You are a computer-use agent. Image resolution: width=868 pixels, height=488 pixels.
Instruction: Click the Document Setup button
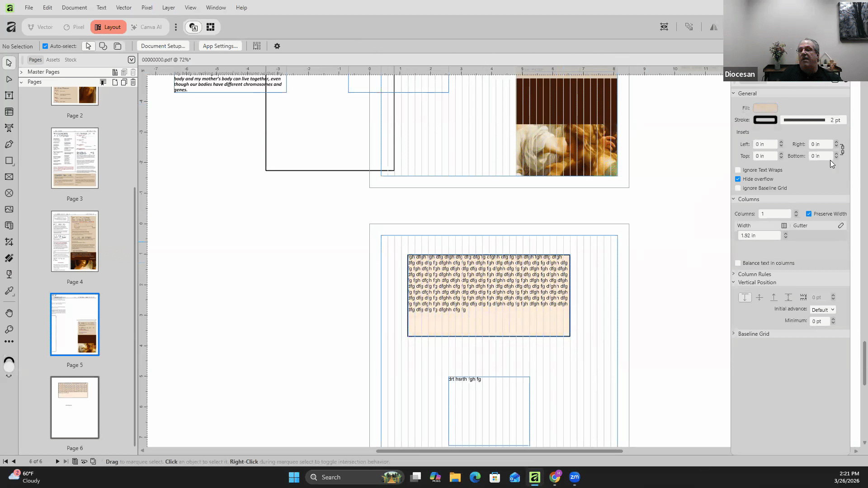pyautogui.click(x=163, y=46)
